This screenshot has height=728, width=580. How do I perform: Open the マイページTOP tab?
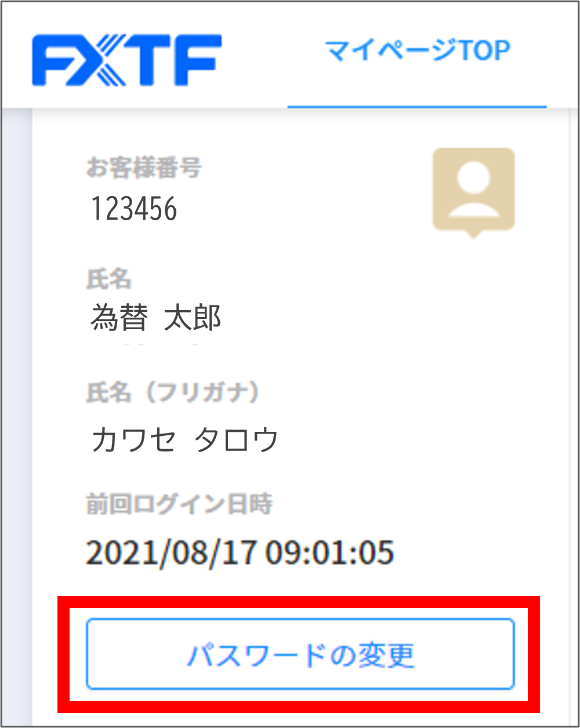click(417, 51)
